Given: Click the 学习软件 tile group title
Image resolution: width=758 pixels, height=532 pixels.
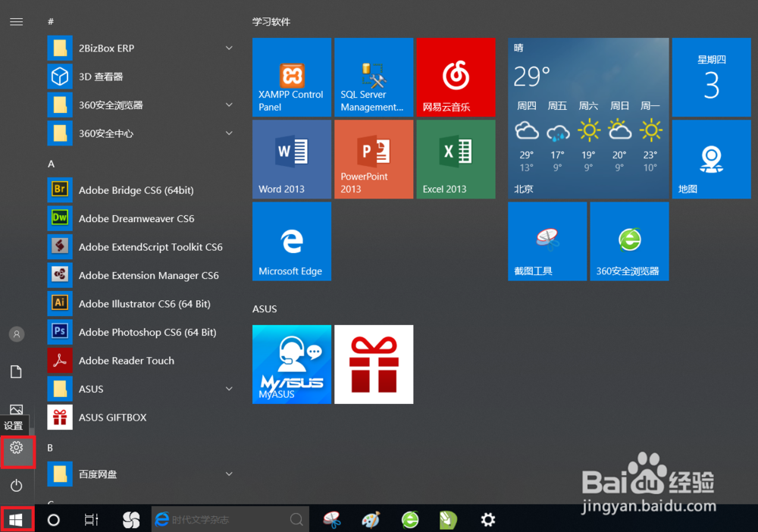Looking at the screenshot, I should click(x=271, y=22).
